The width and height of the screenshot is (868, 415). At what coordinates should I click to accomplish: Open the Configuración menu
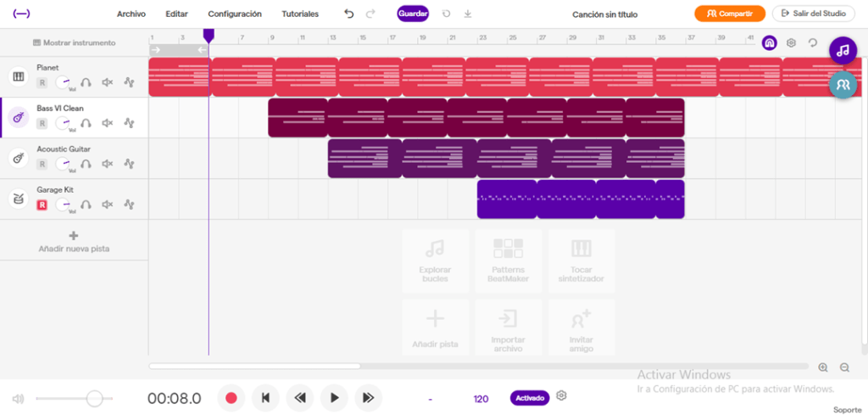tap(235, 14)
